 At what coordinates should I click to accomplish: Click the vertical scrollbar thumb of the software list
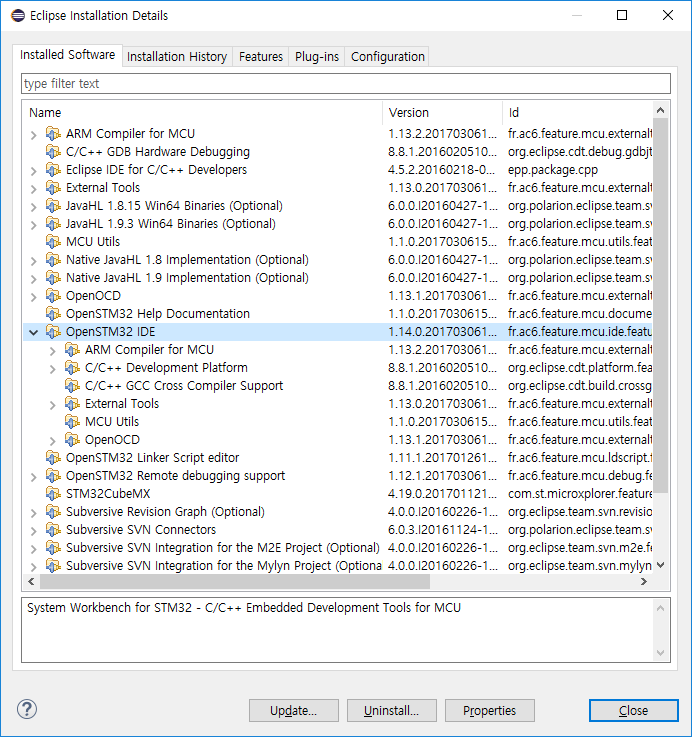(661, 306)
